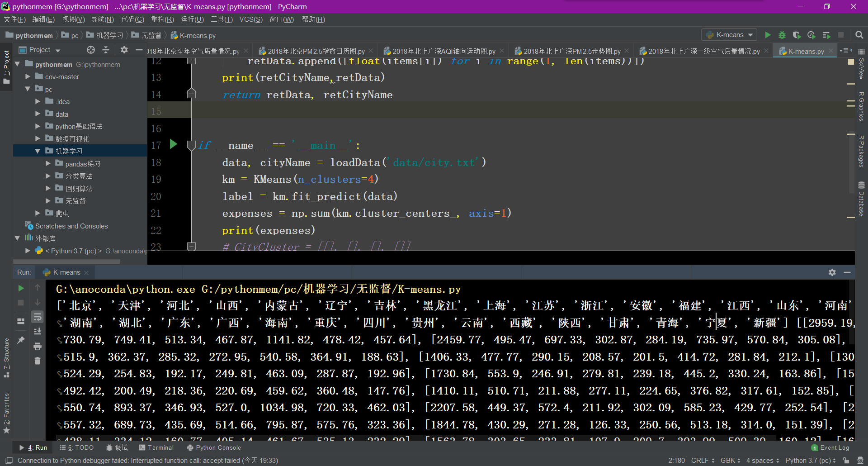This screenshot has height=466, width=868.
Task: Open the Event Log
Action: 830,447
